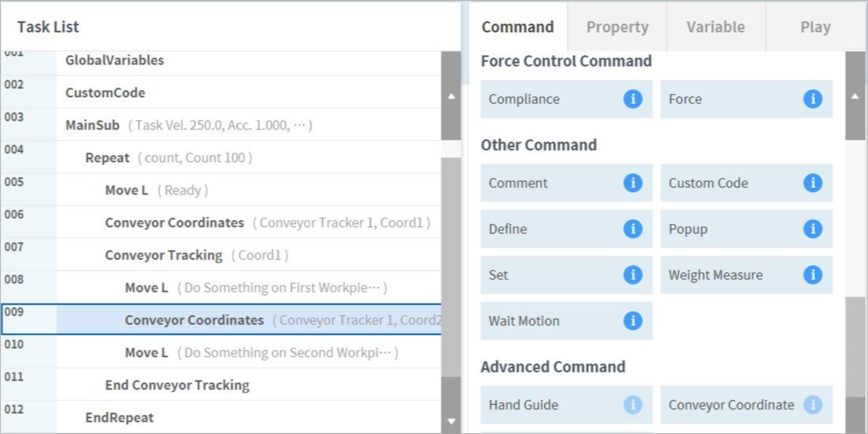
Task: Add the Conveyor Coordinate advanced command
Action: pos(731,405)
